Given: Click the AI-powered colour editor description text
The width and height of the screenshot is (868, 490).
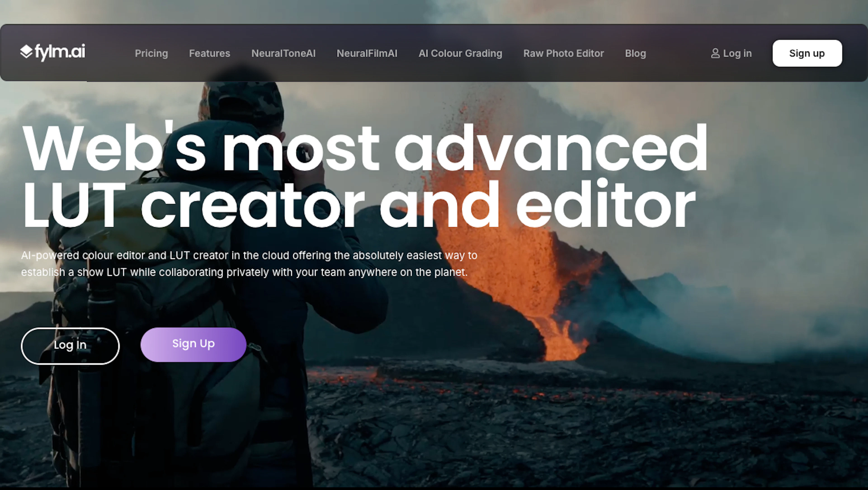Looking at the screenshot, I should [249, 264].
